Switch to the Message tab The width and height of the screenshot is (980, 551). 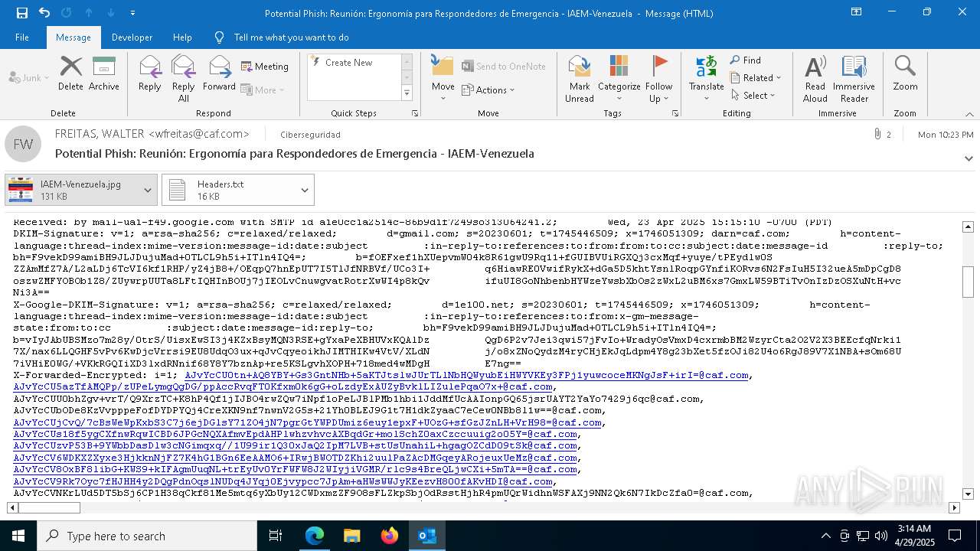click(x=73, y=37)
